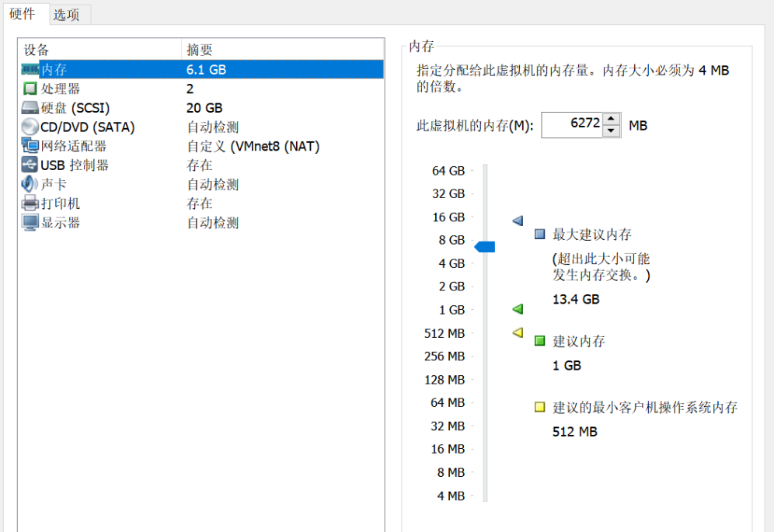Click the 16 GB slider scale label
The height and width of the screenshot is (532, 774).
pos(448,217)
